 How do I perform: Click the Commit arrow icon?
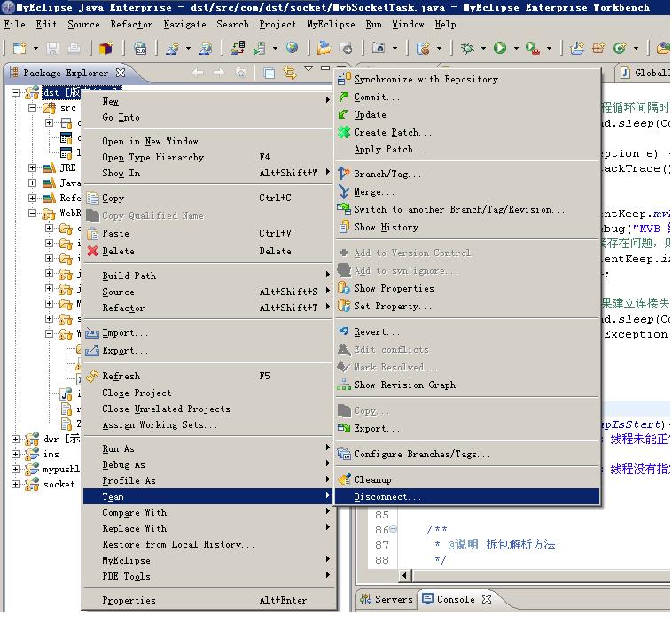[344, 97]
